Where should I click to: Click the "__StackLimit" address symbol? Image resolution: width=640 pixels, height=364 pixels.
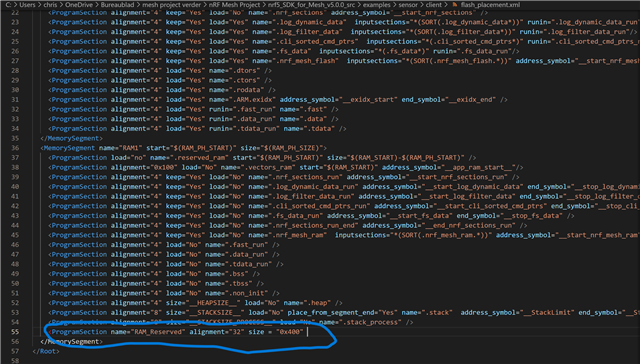click(546, 313)
